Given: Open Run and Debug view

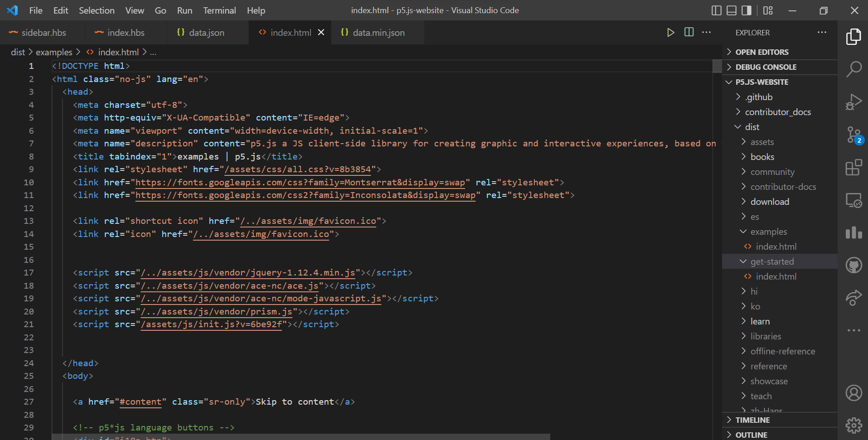Looking at the screenshot, I should [853, 102].
